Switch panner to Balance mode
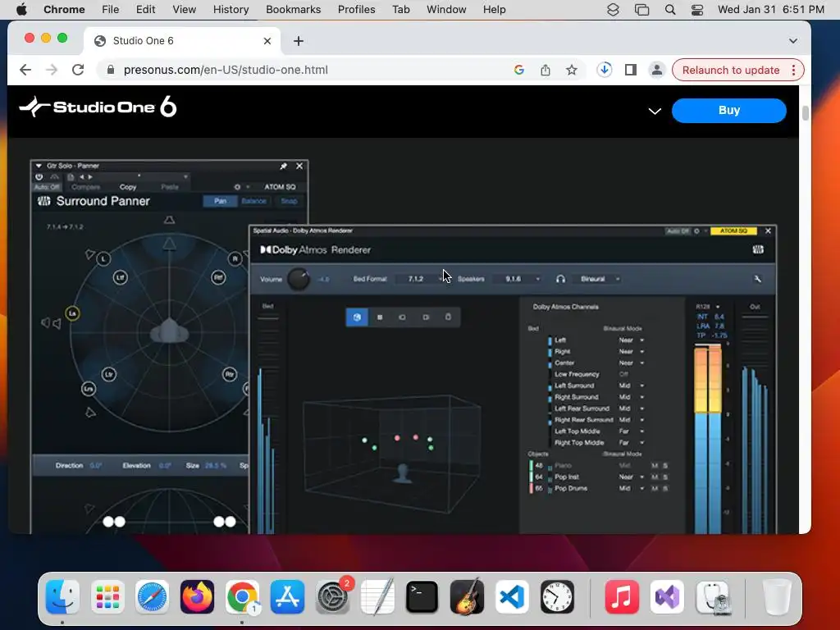Viewport: 840px width, 630px height. pyautogui.click(x=254, y=201)
